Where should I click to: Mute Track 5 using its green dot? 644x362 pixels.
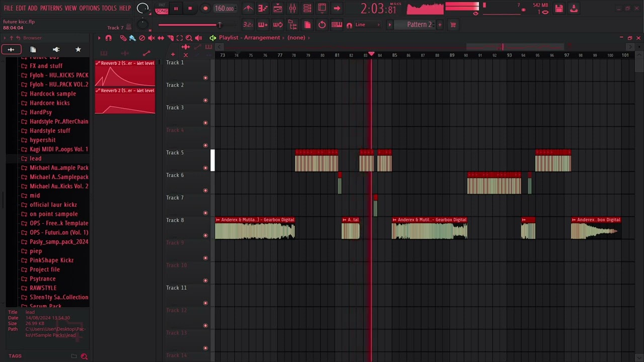tap(205, 167)
